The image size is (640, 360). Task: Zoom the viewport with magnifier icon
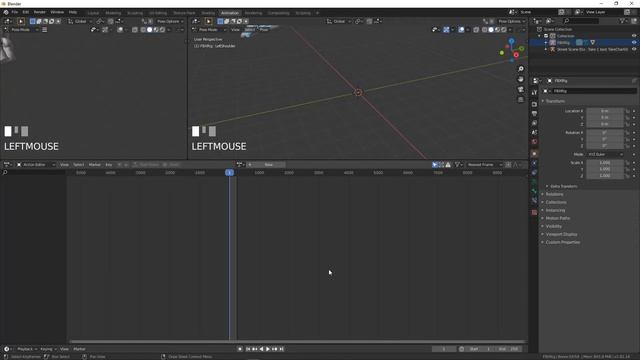(521, 69)
